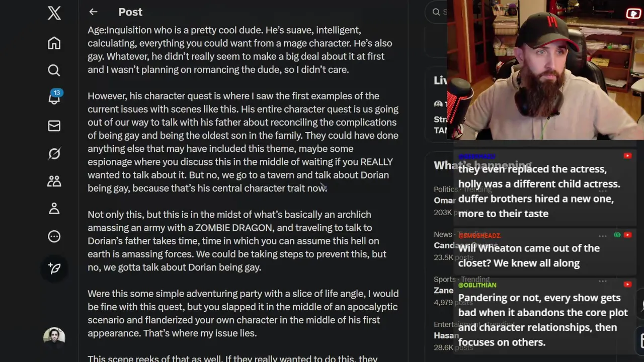This screenshot has width=644, height=362.
Task: Open the Home feed icon
Action: [54, 43]
